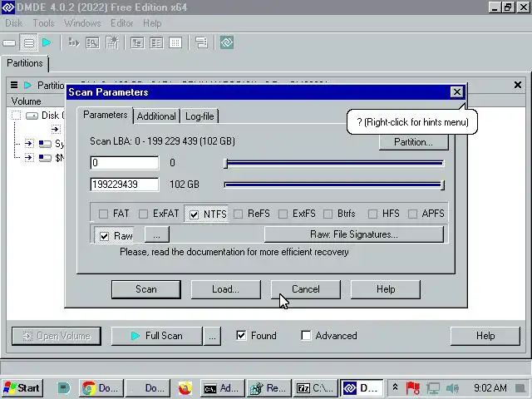Enable the APFS checkbox
The image size is (532, 399).
click(x=412, y=214)
